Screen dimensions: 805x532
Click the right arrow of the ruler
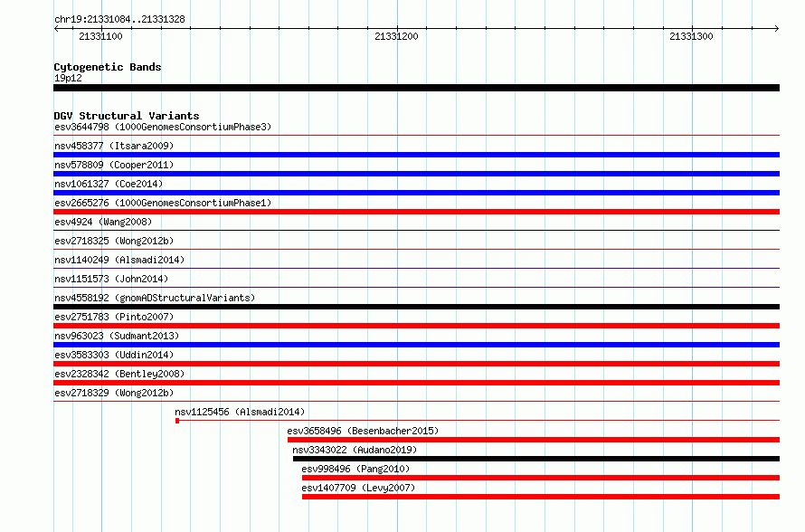click(777, 29)
